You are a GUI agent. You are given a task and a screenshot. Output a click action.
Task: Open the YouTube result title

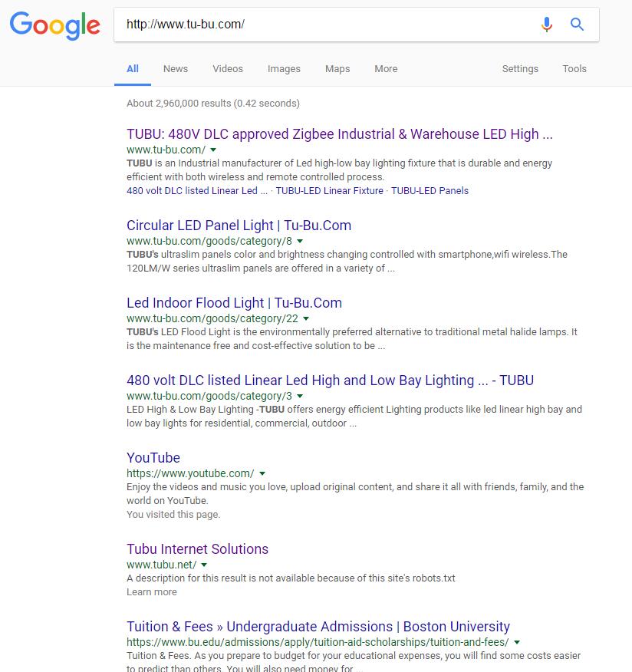coord(153,458)
